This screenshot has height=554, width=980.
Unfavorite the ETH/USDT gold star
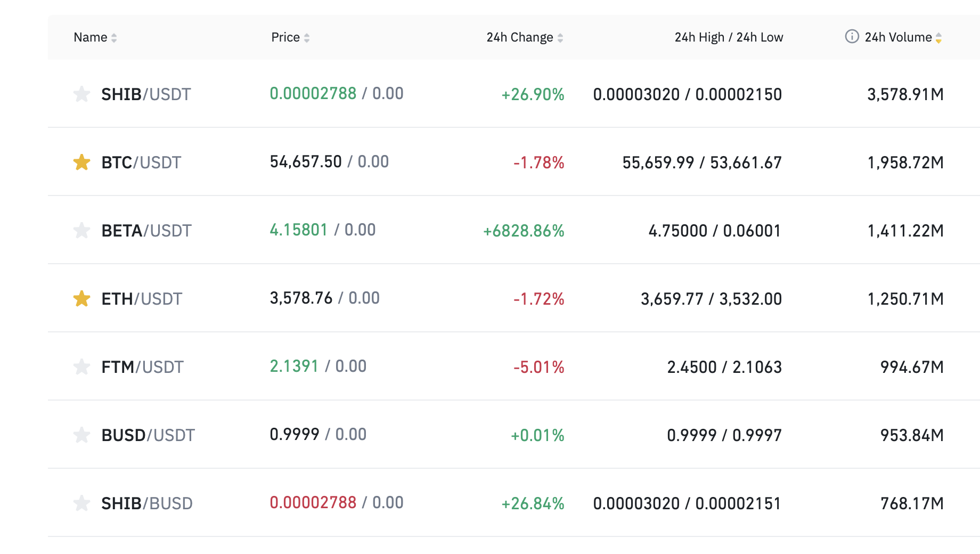(81, 299)
